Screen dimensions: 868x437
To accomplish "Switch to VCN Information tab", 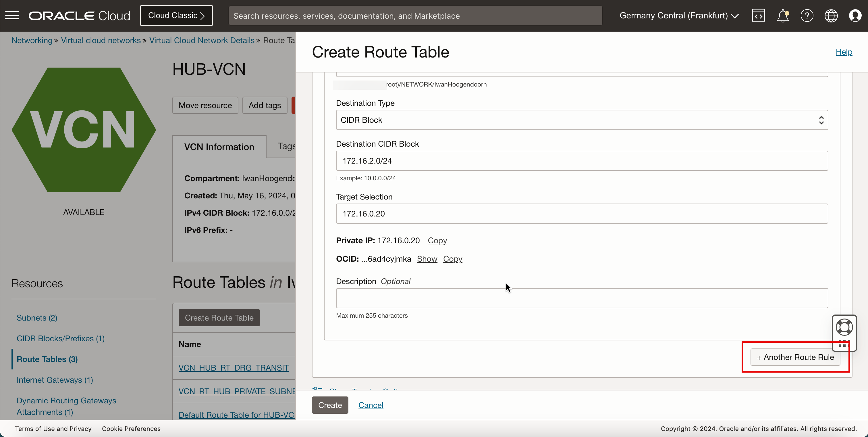I will point(219,147).
